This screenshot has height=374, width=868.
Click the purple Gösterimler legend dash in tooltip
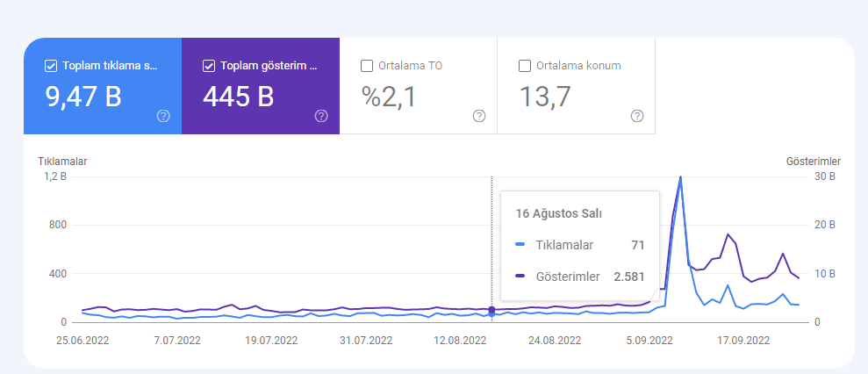(520, 277)
